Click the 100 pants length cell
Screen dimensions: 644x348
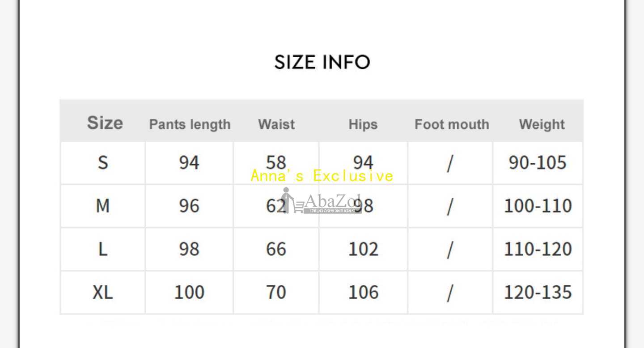pos(189,293)
